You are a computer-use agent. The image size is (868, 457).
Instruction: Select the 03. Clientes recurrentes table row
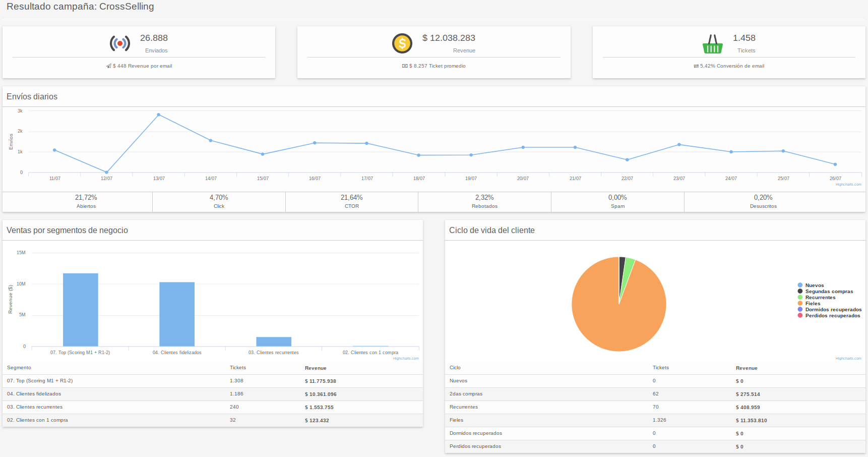(x=213, y=407)
